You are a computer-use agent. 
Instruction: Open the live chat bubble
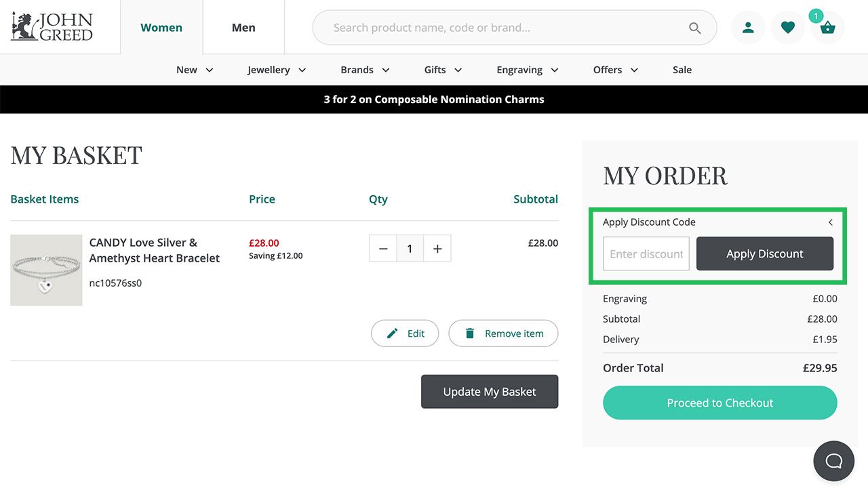[x=833, y=461]
